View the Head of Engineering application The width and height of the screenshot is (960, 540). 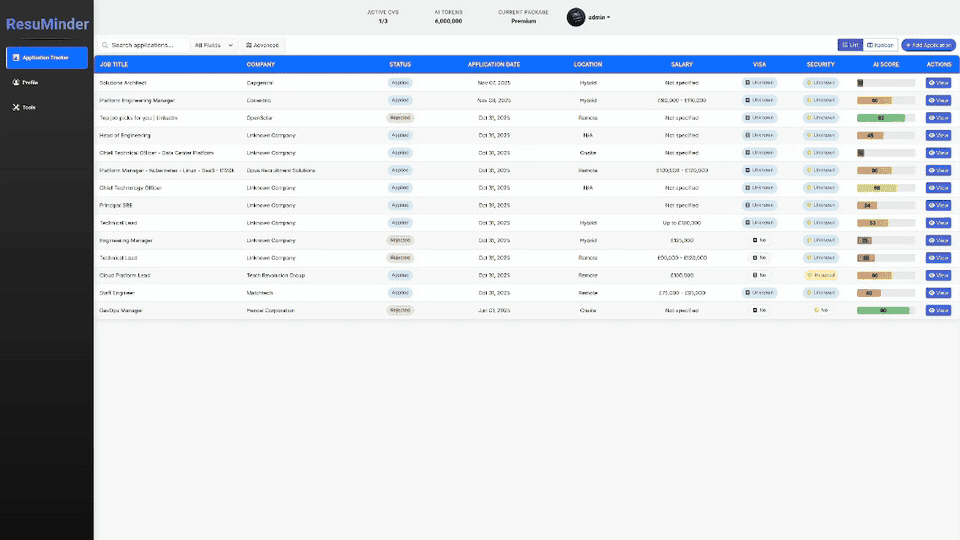point(938,135)
